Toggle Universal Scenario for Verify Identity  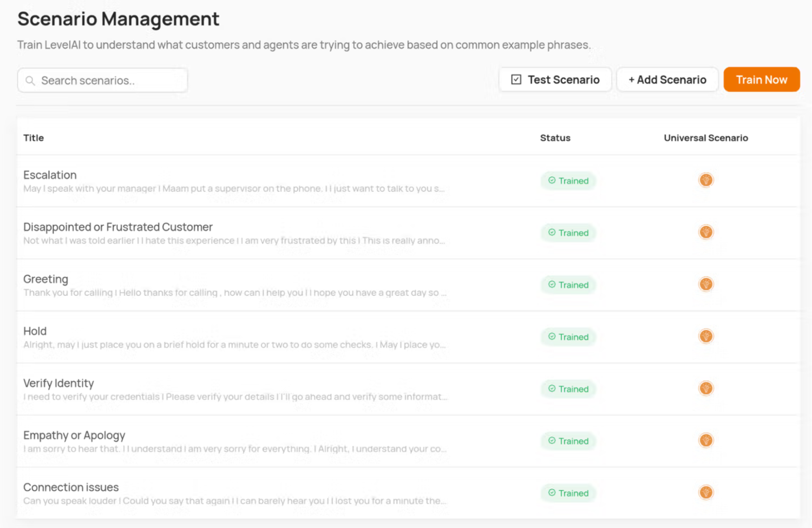706,388
